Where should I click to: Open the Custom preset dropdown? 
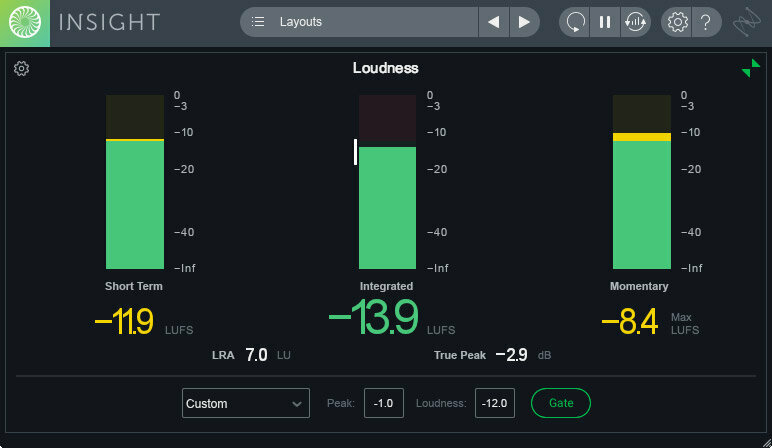[246, 403]
